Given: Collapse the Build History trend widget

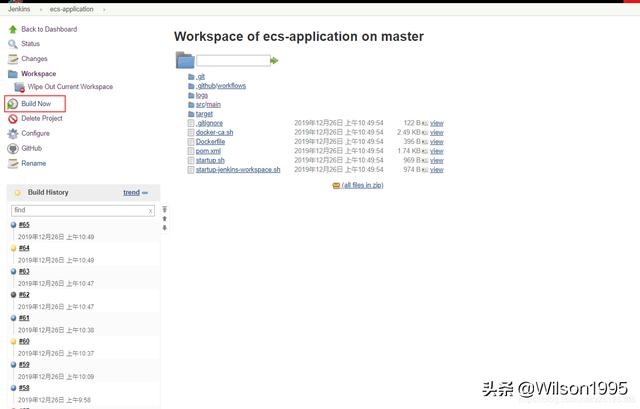Looking at the screenshot, I should 145,192.
